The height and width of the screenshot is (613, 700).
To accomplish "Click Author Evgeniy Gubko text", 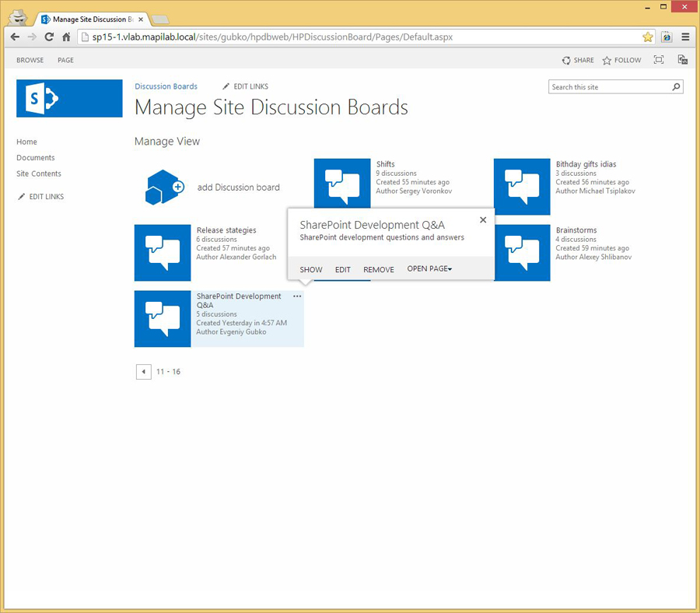I will coord(231,331).
